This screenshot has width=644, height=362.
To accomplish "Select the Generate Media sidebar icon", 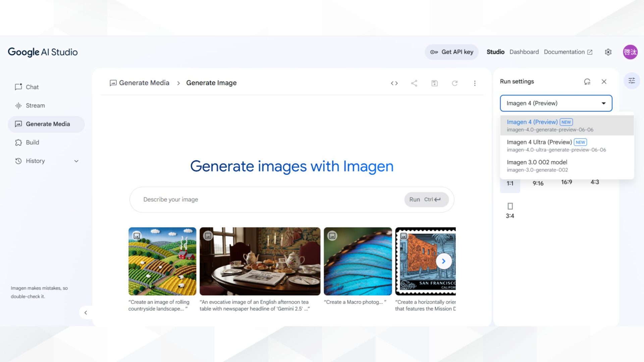I will pos(19,124).
